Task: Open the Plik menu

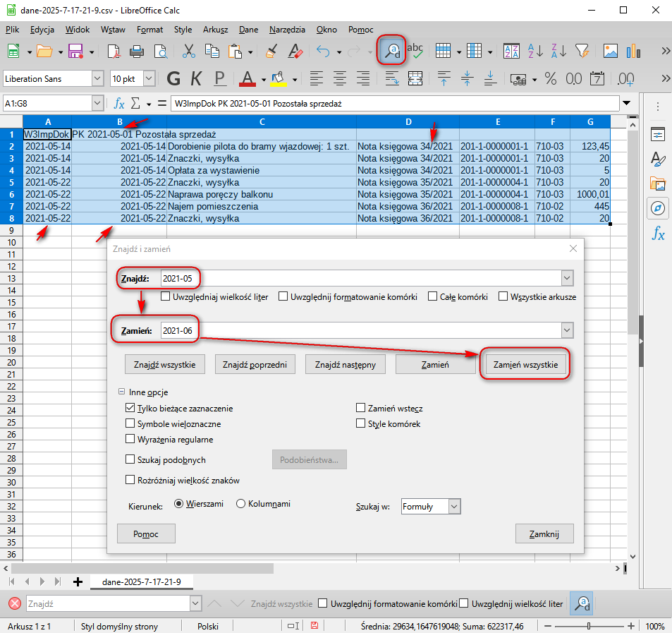Action: (x=12, y=30)
